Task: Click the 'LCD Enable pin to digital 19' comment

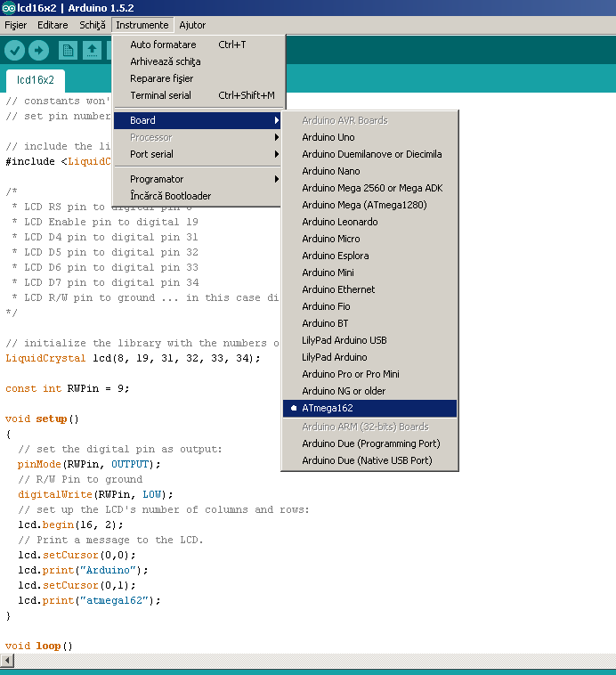Action: 105,222
